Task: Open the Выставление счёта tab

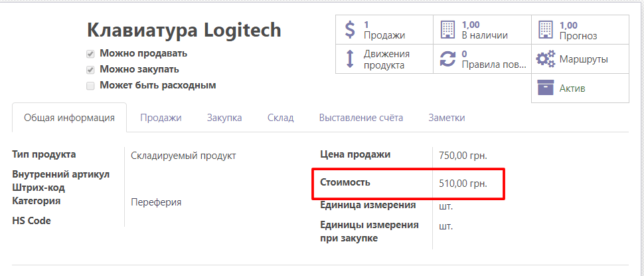Action: click(x=361, y=118)
